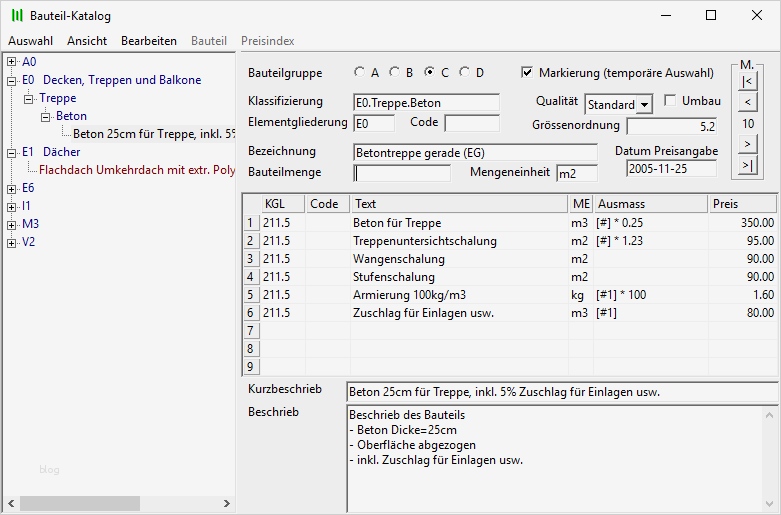781x515 pixels.
Task: Go to previous marked item with < button
Action: (x=747, y=102)
